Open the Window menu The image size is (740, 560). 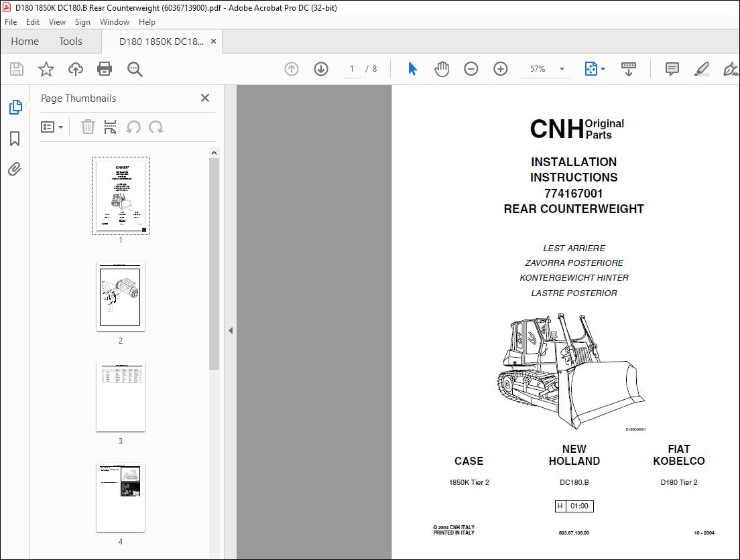[115, 22]
